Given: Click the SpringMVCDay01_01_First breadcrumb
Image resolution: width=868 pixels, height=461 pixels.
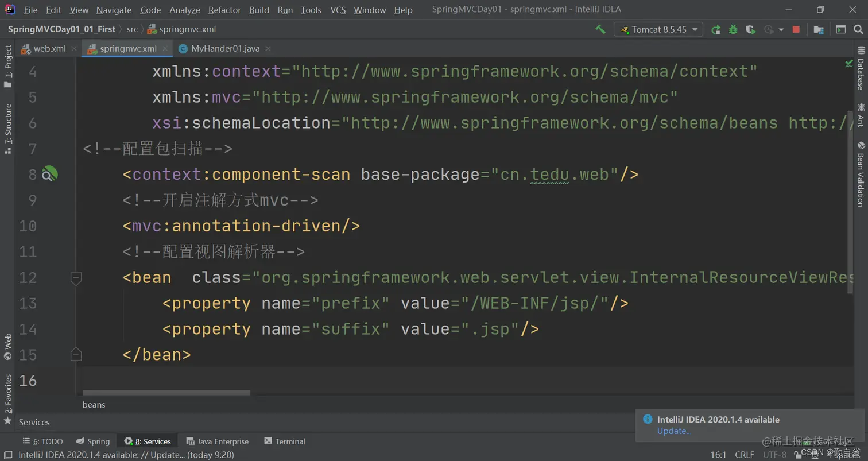Looking at the screenshot, I should tap(61, 29).
